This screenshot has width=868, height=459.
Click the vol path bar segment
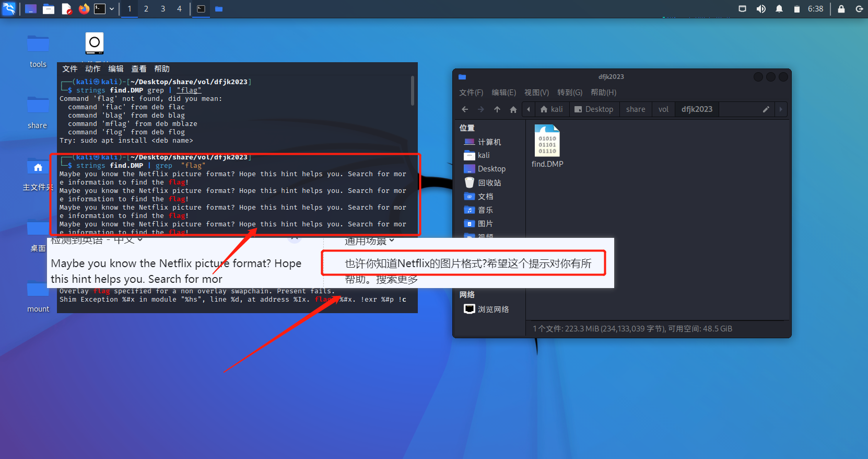663,109
